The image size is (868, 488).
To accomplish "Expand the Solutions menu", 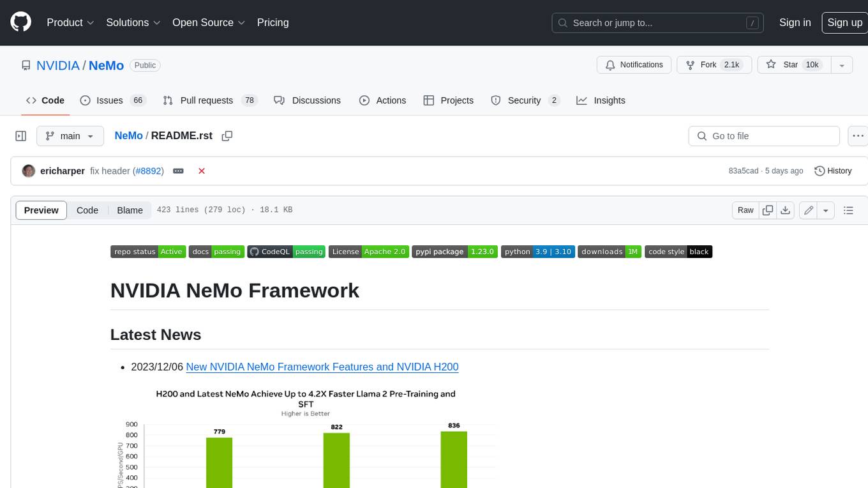I will coord(133,22).
